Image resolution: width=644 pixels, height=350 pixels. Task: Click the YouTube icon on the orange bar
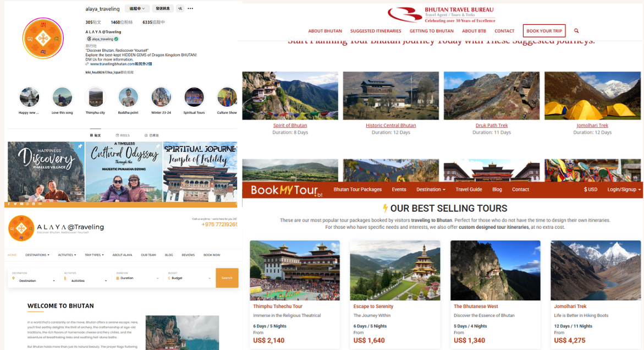tap(22, 204)
